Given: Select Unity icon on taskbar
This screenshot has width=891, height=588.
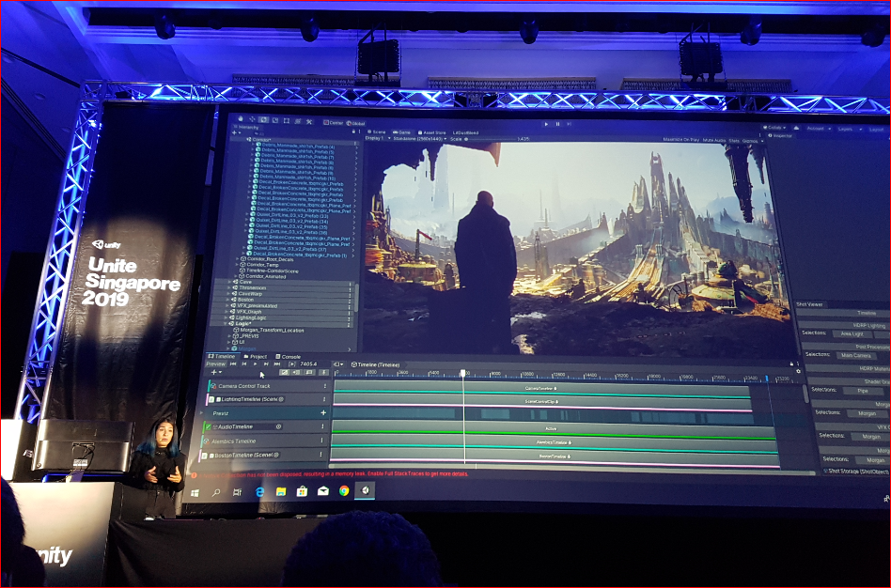Looking at the screenshot, I should click(366, 489).
